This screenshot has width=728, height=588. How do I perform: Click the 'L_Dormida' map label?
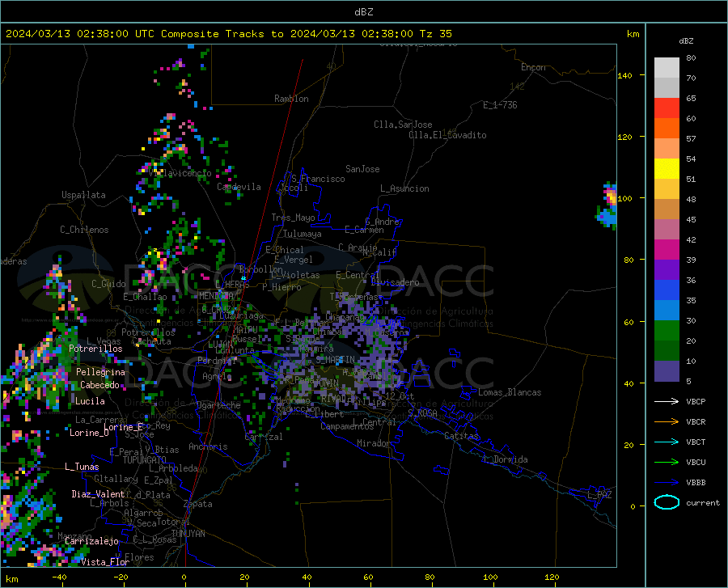(505, 459)
